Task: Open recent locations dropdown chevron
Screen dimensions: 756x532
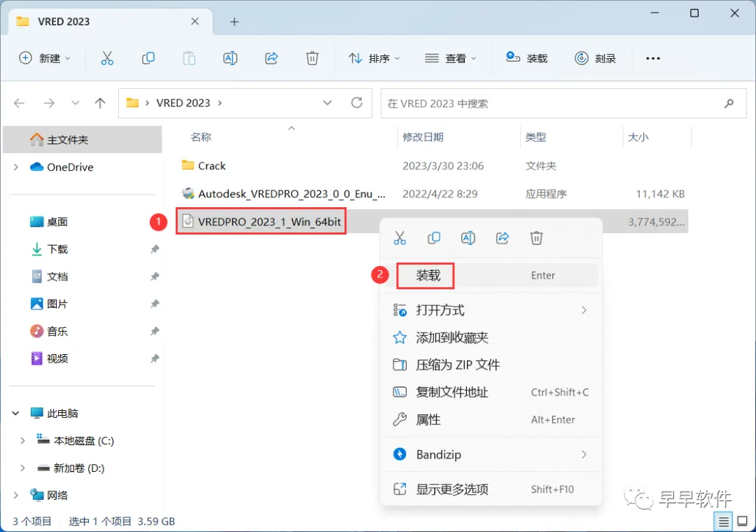Action: pyautogui.click(x=75, y=103)
